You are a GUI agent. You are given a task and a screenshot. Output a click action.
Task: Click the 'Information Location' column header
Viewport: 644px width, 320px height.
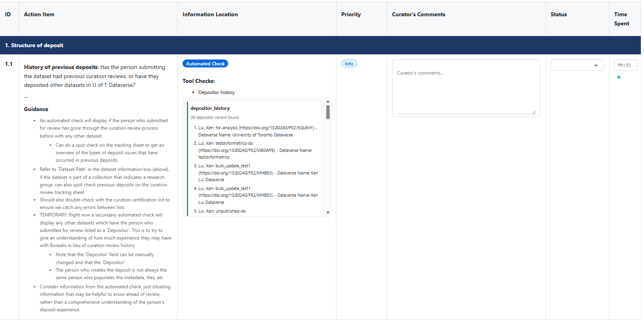(210, 15)
